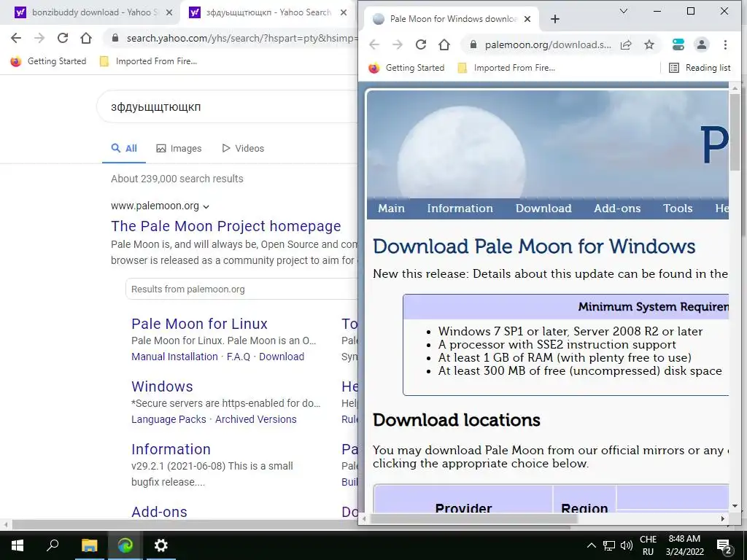Click the Pale Moon for Windows download tab
The height and width of the screenshot is (560, 747).
tap(450, 19)
